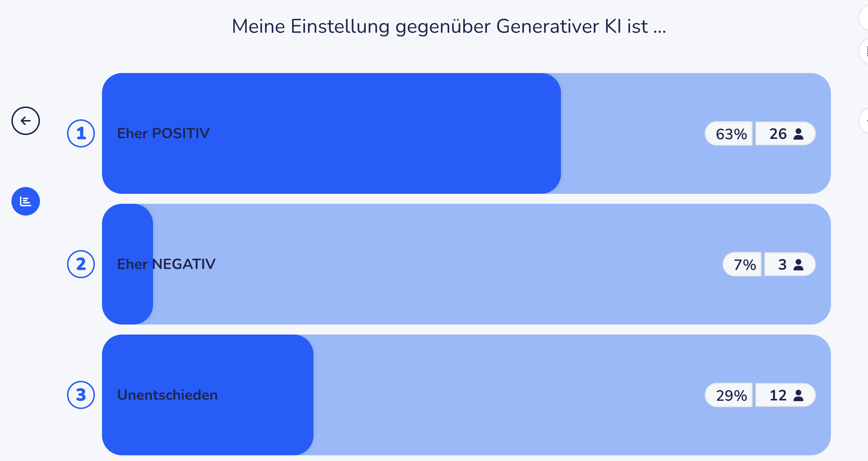Choose the Eher POSITIV answer label
This screenshot has width=868, height=461.
(x=163, y=133)
